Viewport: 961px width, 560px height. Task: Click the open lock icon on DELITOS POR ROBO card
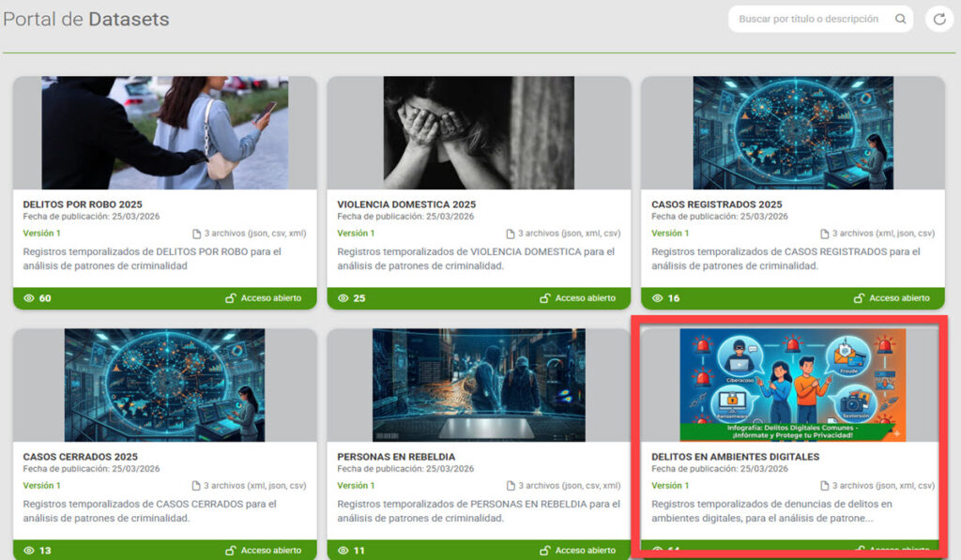click(231, 298)
